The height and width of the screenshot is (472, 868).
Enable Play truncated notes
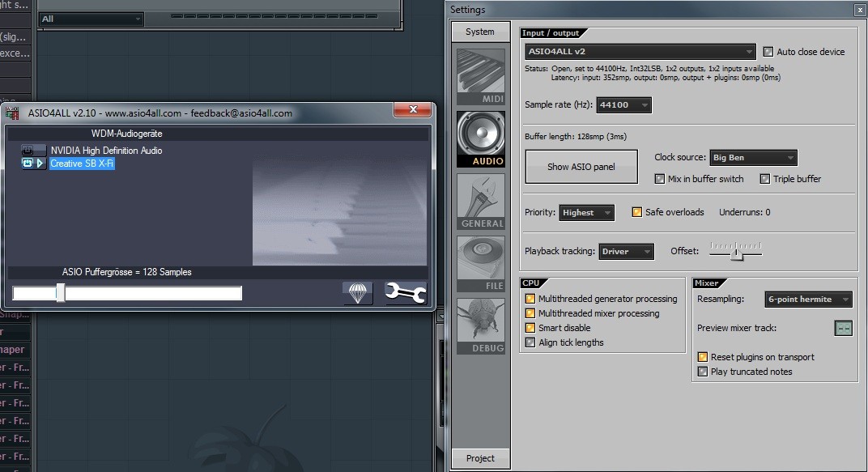pyautogui.click(x=703, y=372)
